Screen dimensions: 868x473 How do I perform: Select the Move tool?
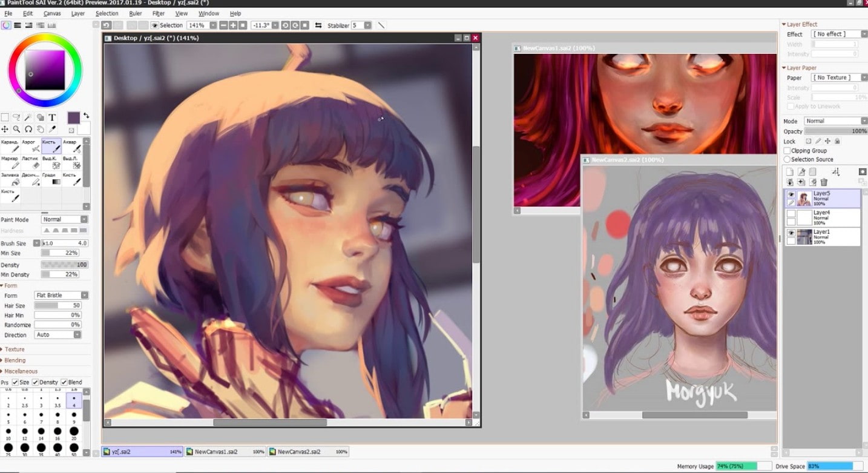[5, 129]
